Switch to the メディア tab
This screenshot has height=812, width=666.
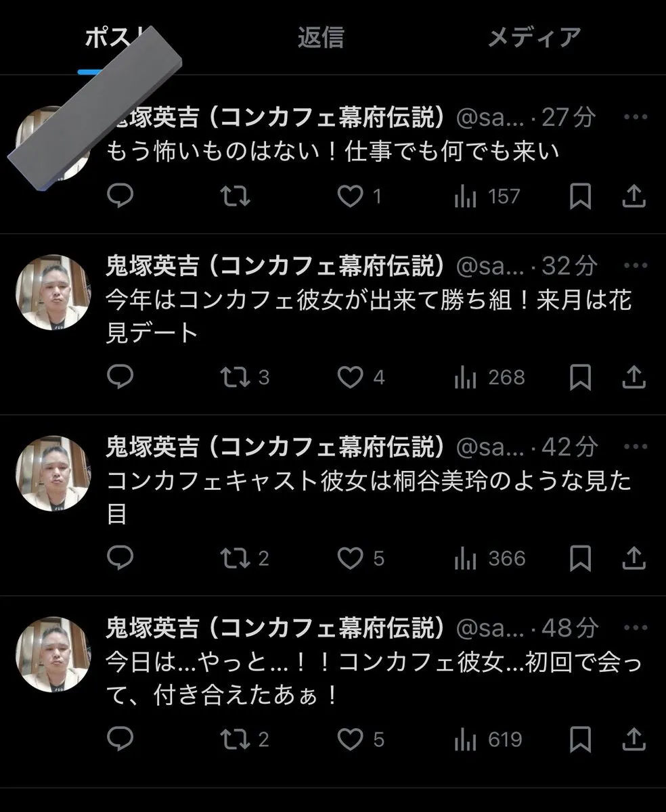pos(534,37)
